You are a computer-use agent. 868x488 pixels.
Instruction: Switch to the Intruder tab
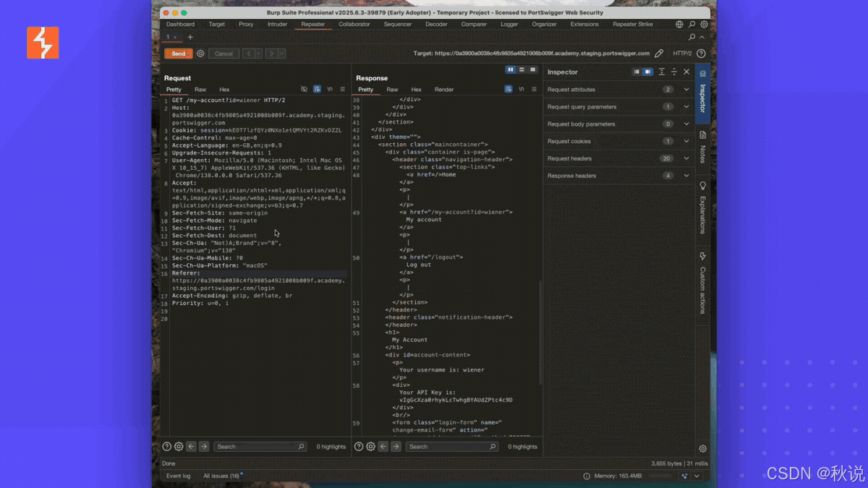click(277, 24)
